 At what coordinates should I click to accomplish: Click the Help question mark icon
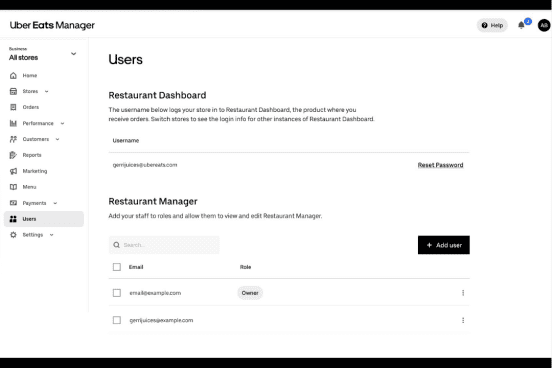484,25
